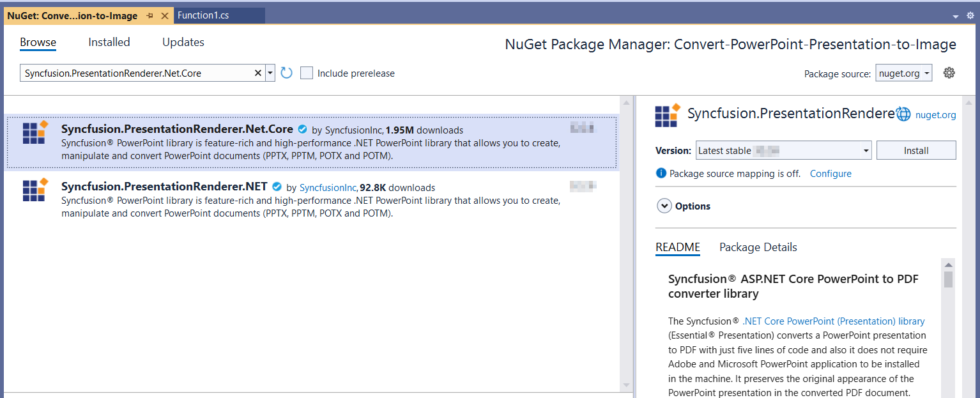Click the package source mapping info icon
980x398 pixels.
[x=661, y=173]
